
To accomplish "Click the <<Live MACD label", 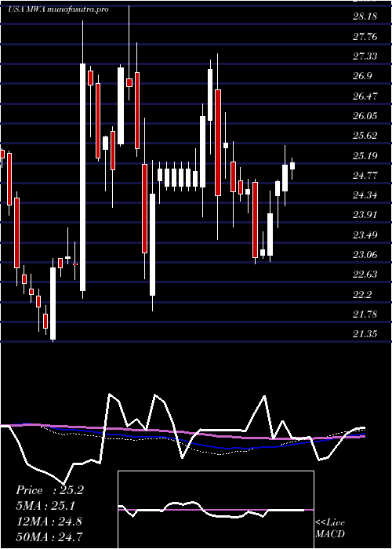I will click(x=330, y=529).
